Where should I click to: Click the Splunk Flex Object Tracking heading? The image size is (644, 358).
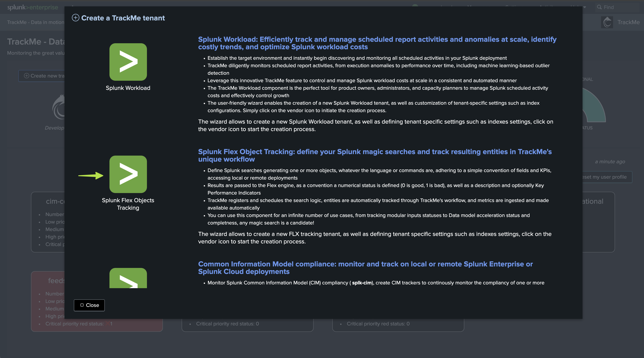[x=375, y=155]
